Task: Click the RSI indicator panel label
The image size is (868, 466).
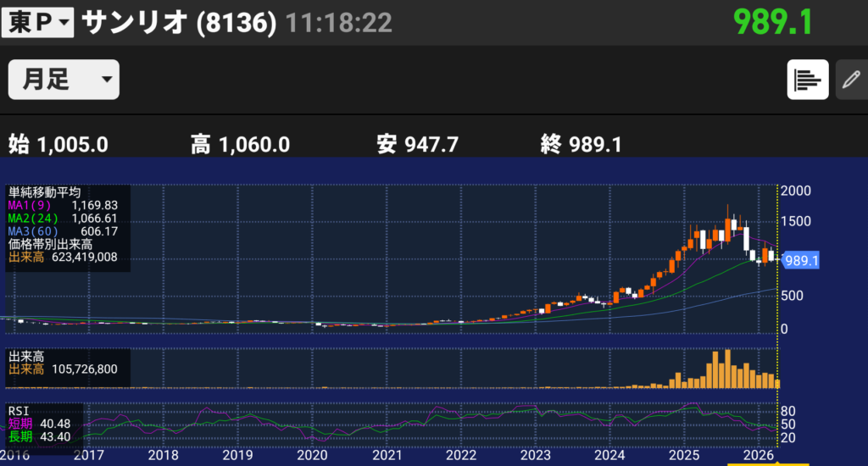Action: [19, 411]
